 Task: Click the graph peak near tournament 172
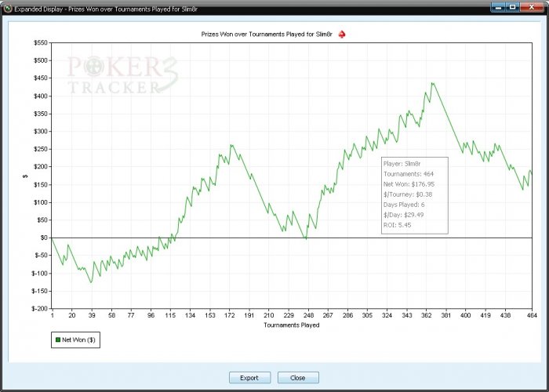pos(231,145)
